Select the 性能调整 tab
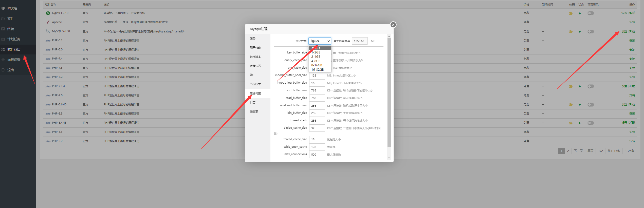Viewport: 644px width, 208px height. tap(258, 93)
